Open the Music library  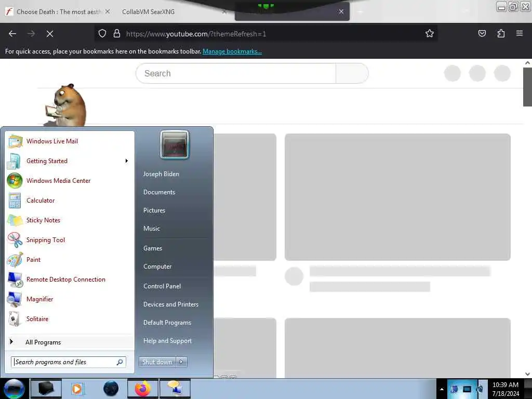coord(151,229)
